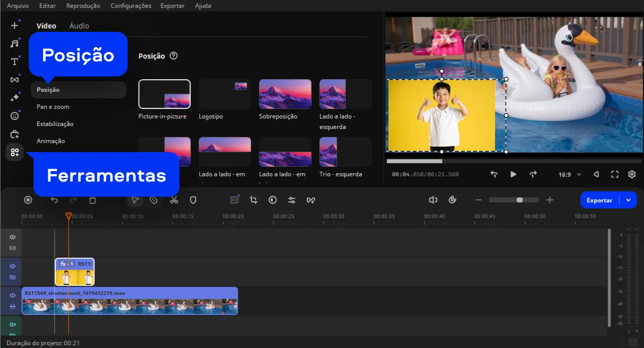The image size is (644, 348).
Task: Open the Titles tool in left sidebar
Action: pos(14,62)
